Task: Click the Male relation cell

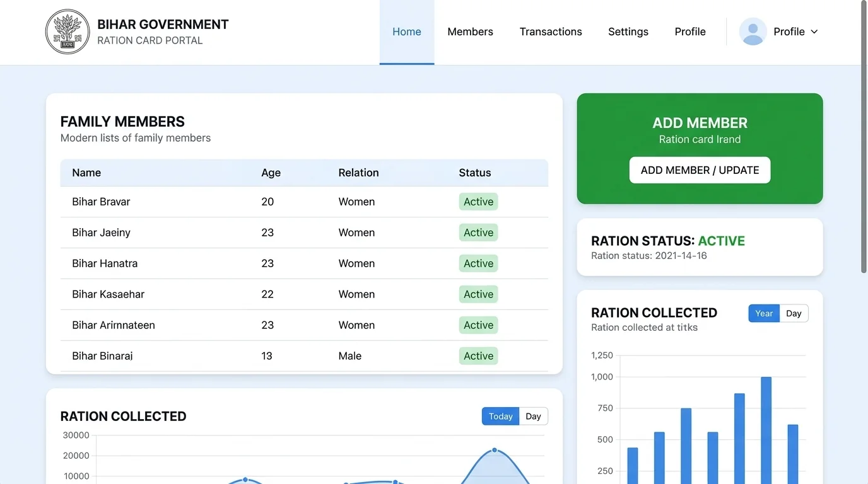Action: coord(350,356)
